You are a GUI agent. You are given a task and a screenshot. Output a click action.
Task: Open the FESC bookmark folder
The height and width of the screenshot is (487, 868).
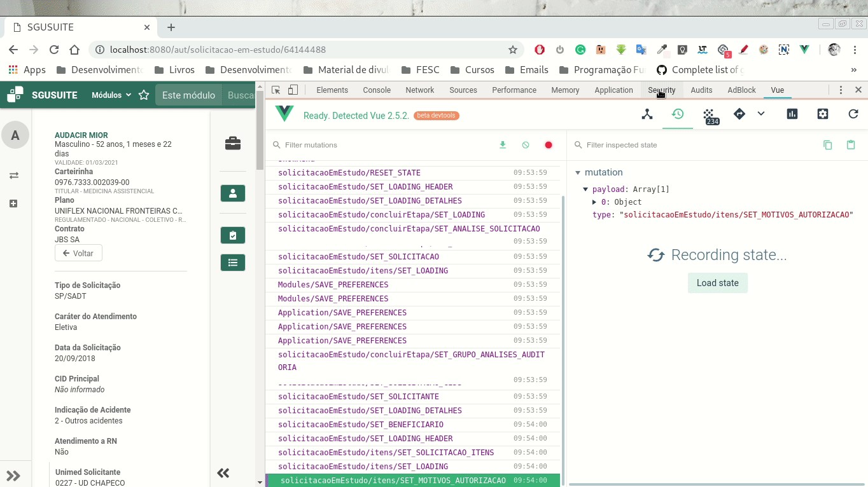(421, 70)
